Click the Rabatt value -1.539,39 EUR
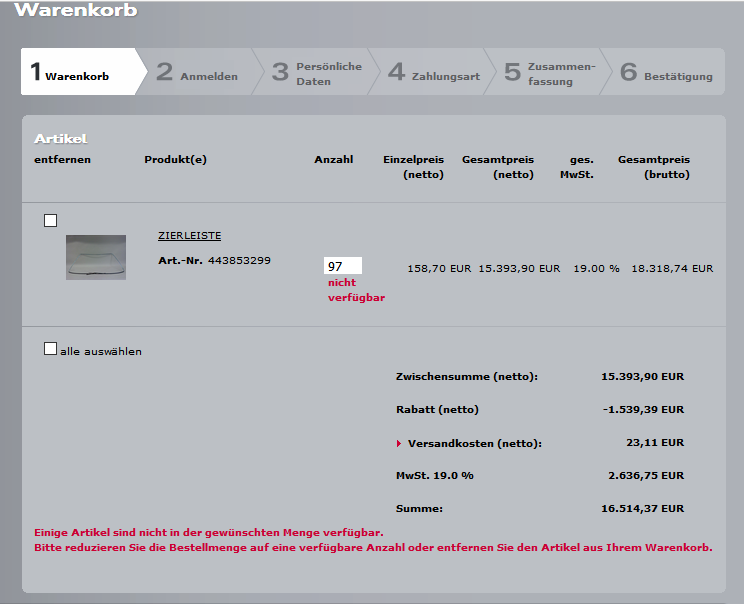The width and height of the screenshot is (744, 604). click(644, 409)
